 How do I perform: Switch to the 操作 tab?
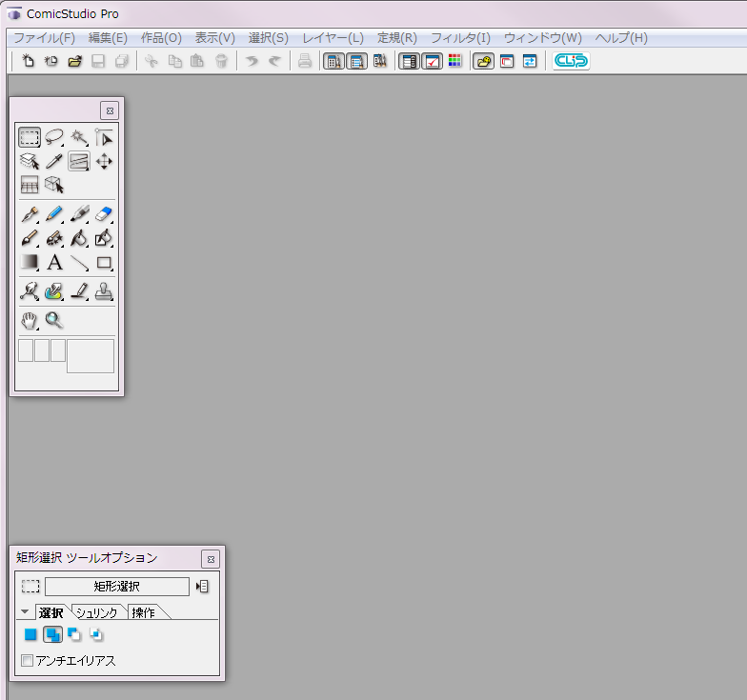(144, 612)
